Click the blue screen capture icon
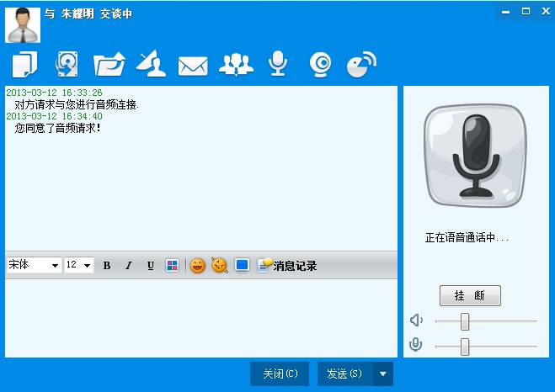 [242, 266]
